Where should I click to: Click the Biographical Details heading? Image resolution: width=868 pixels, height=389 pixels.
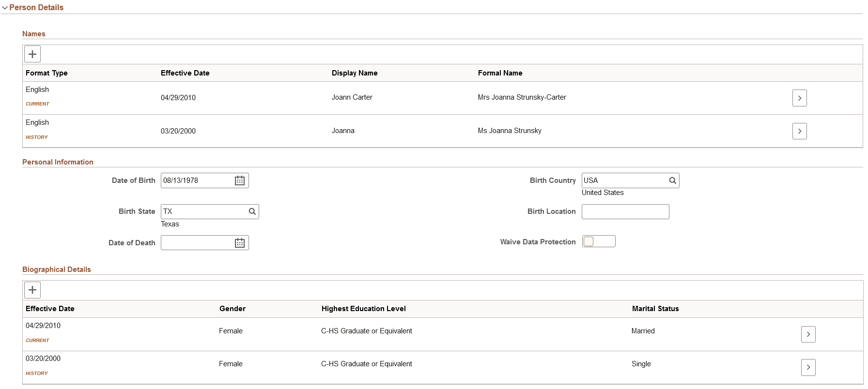point(57,269)
